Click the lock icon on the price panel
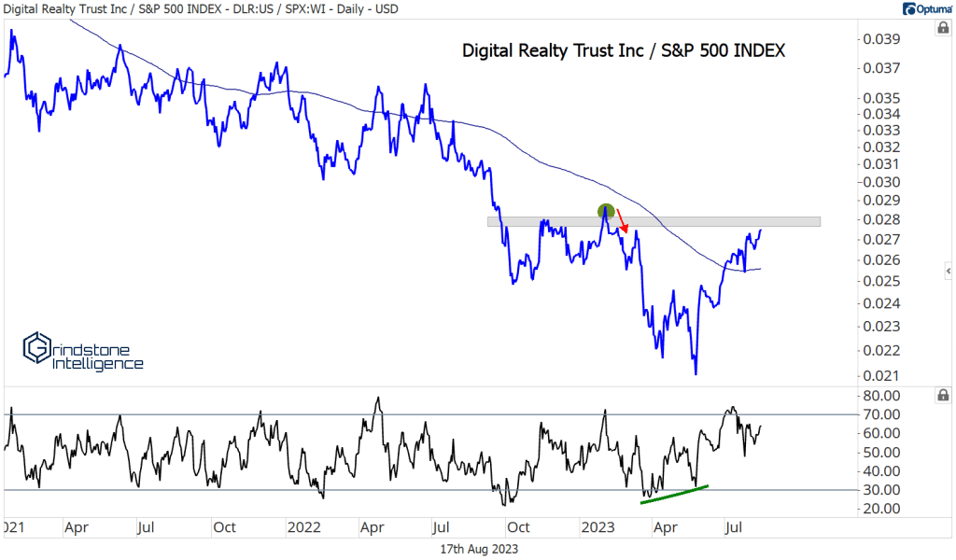Screen dimensions: 956x560 point(943,28)
